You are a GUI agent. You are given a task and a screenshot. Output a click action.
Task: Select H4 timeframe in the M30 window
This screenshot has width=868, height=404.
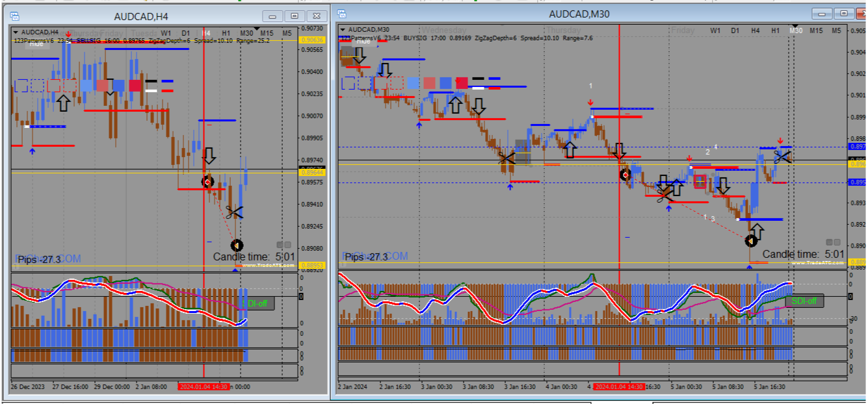pyautogui.click(x=755, y=31)
